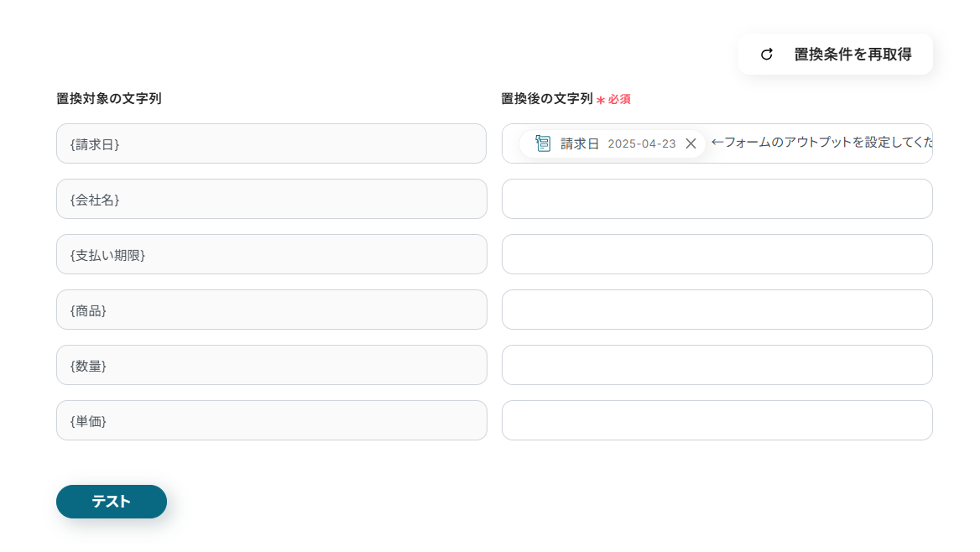Click the red 必須 required marker
The height and width of the screenshot is (552, 980).
coord(613,99)
